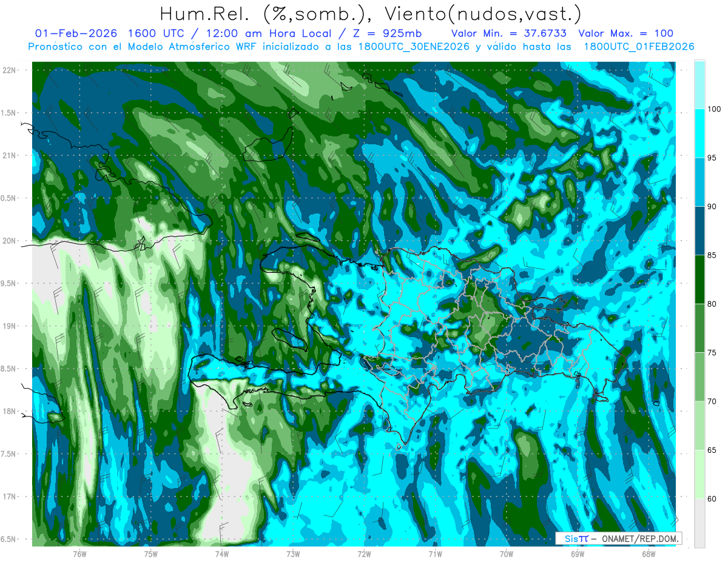
Task: Click the 'Hum.Rel. (%,somb.), Viento(nudos,vast.)' title
Action: click(x=370, y=13)
